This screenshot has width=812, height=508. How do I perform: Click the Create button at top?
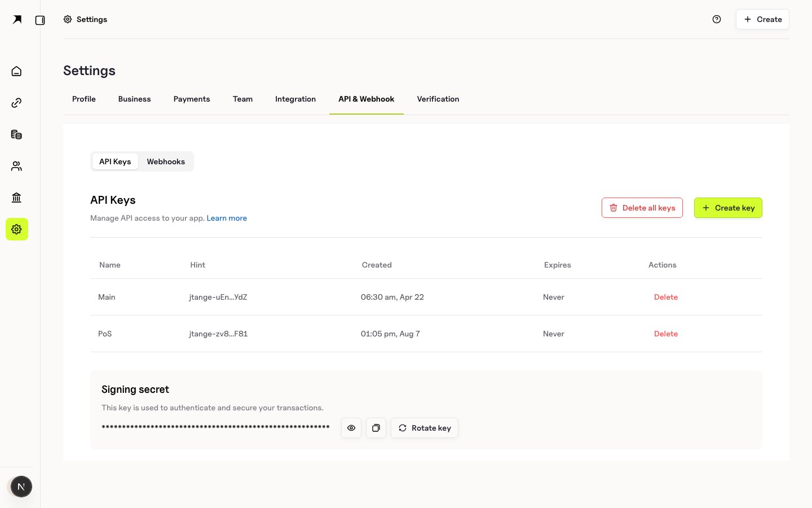762,19
